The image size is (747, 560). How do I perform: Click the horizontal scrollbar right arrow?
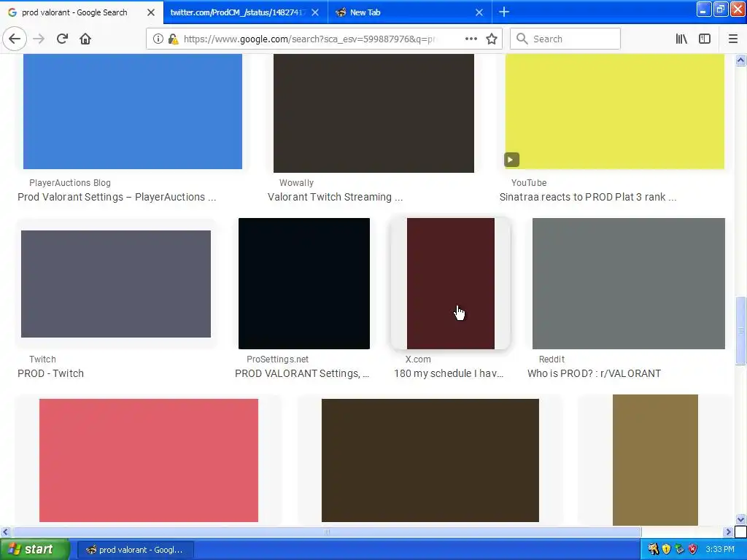pyautogui.click(x=729, y=532)
